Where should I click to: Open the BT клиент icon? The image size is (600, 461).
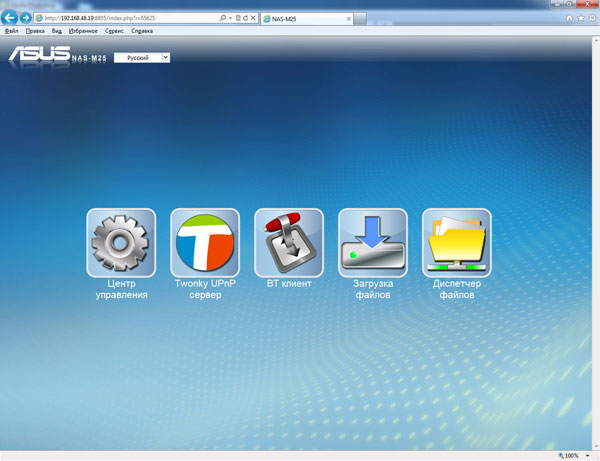click(x=289, y=243)
